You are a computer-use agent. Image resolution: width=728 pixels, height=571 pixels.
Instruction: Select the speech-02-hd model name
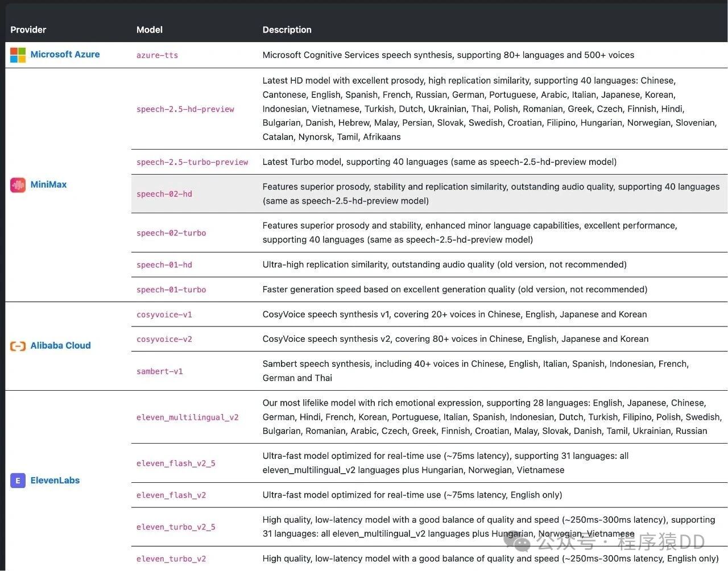point(164,194)
